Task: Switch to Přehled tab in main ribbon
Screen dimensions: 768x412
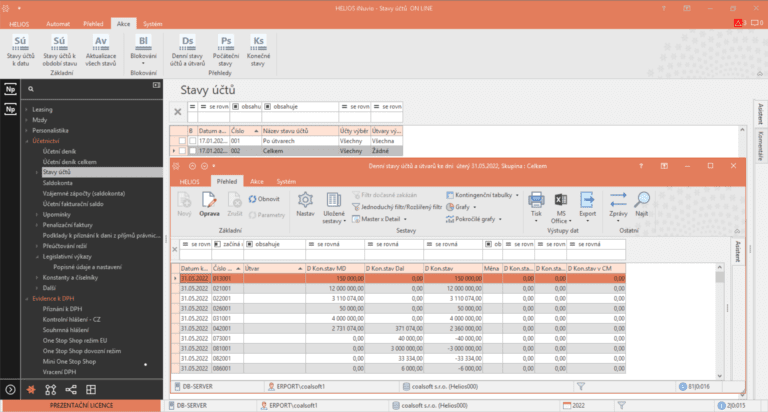Action: [93, 24]
